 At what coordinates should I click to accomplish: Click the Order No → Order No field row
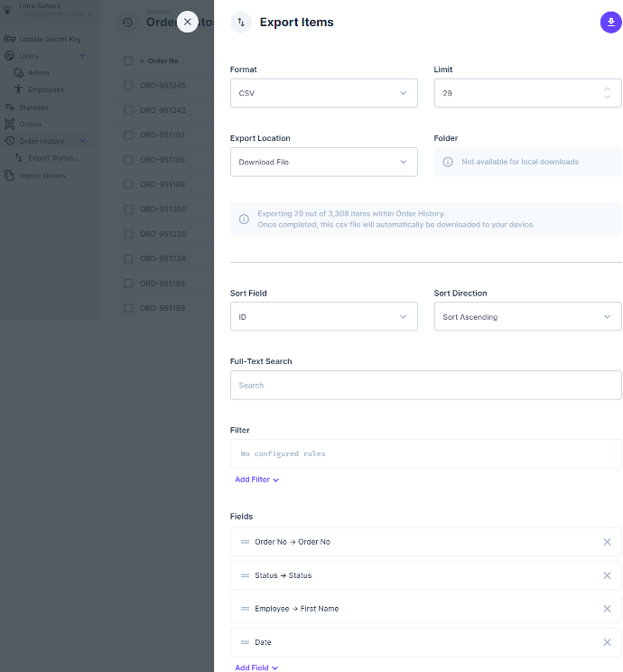[x=425, y=542]
